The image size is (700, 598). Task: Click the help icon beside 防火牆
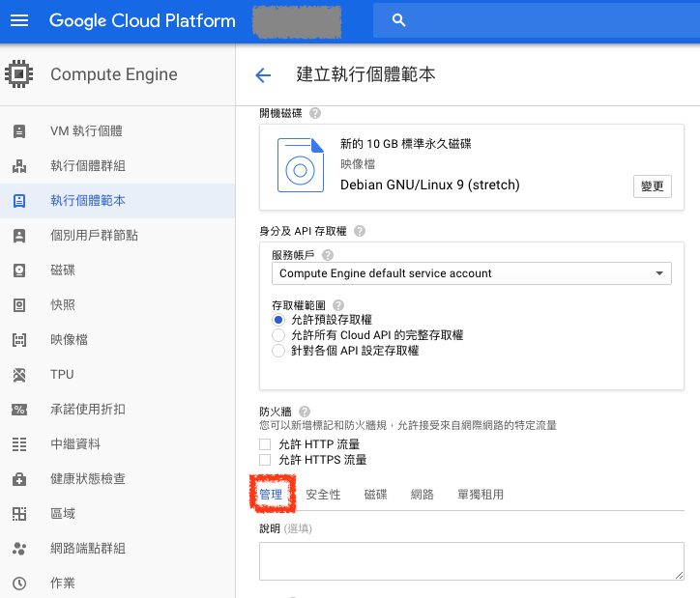pos(305,411)
